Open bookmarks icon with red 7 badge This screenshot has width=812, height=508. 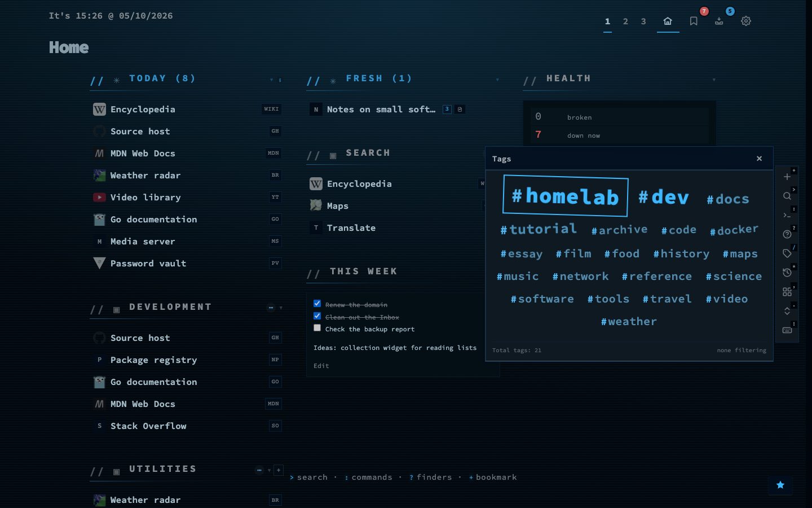click(694, 21)
